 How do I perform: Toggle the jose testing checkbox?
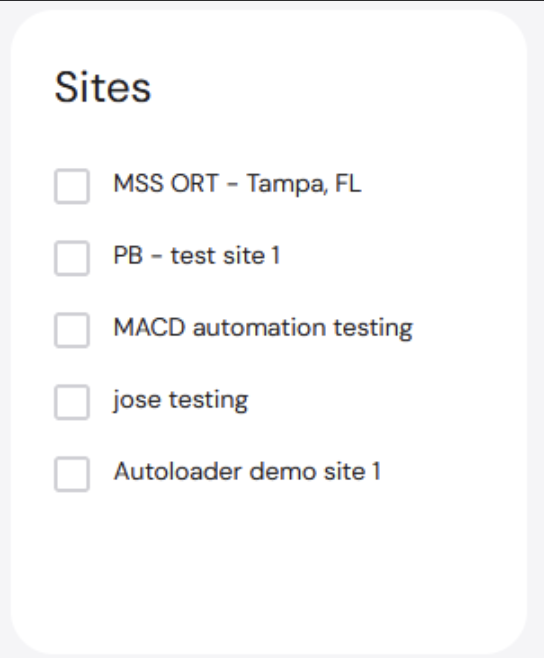(72, 402)
